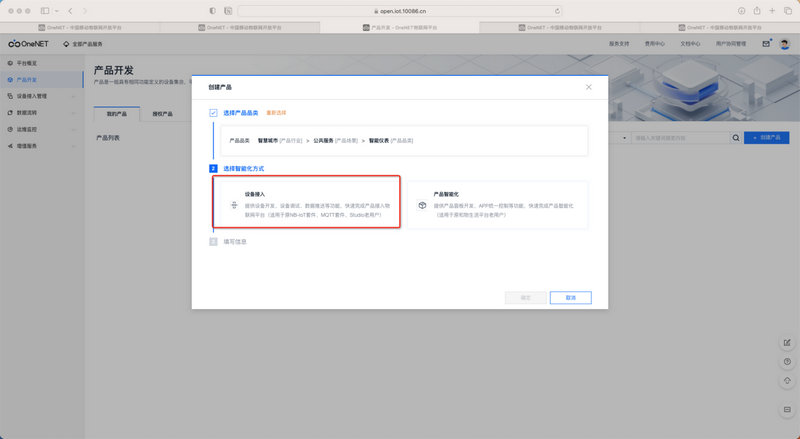Click 智能仪表 in category path

coord(379,140)
